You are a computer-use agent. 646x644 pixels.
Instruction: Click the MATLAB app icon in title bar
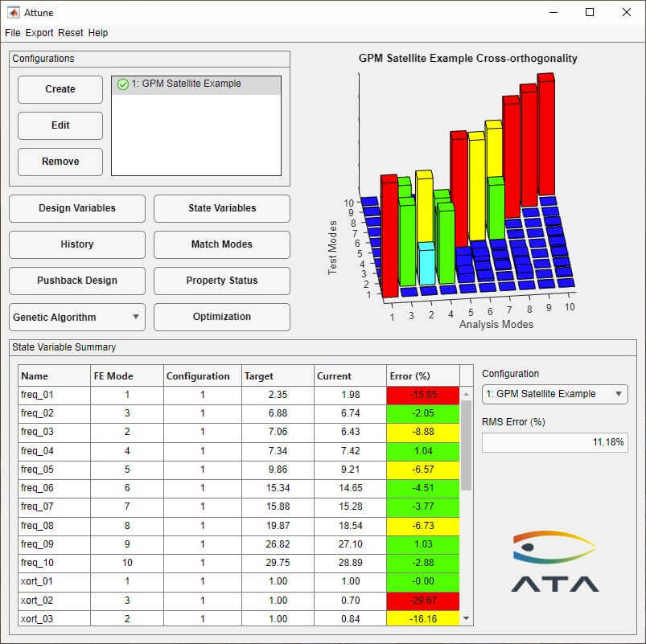tap(14, 13)
